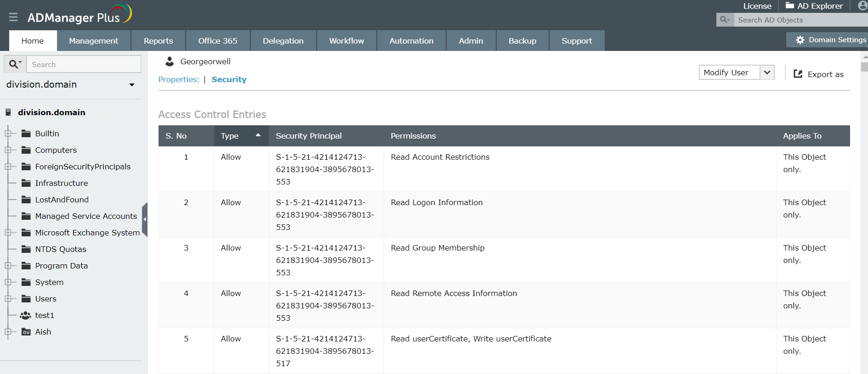Focus the sidebar Search field
Viewport: 868px width, 374px height.
tap(84, 64)
